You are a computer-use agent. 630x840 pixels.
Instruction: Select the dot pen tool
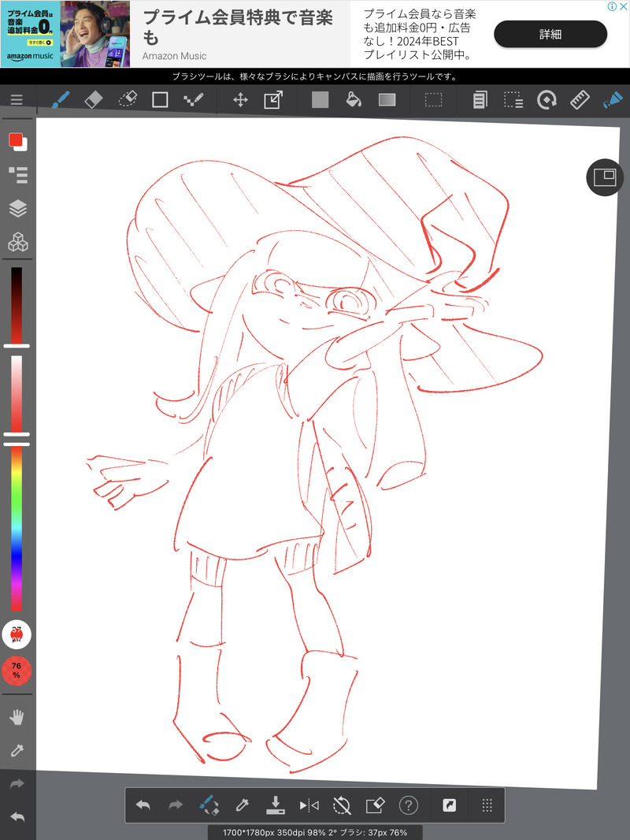193,99
